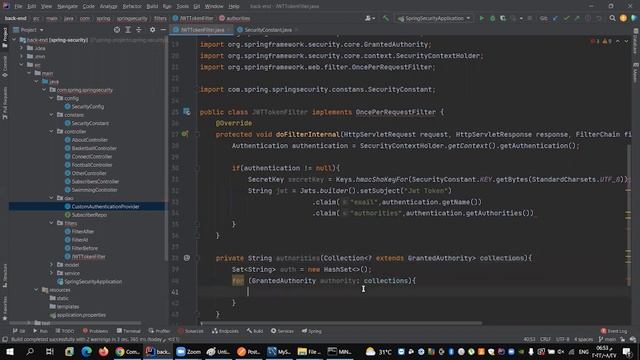Screen dimensions: 640x360
Task: Open the Build menu
Action: pyautogui.click(x=152, y=6)
